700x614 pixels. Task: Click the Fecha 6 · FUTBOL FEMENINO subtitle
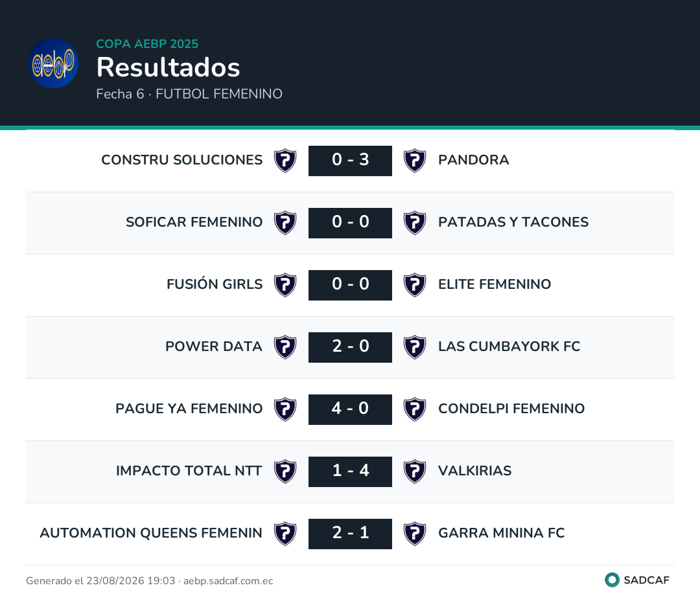pyautogui.click(x=189, y=94)
